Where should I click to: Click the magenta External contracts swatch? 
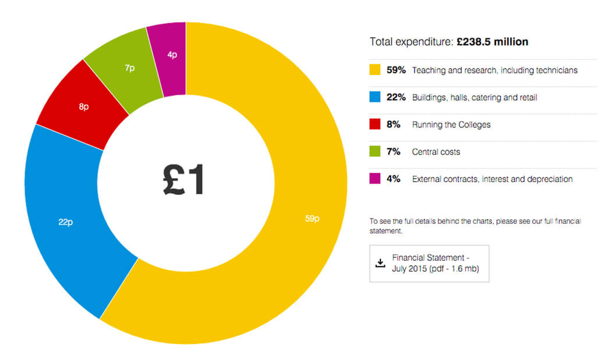pos(375,179)
